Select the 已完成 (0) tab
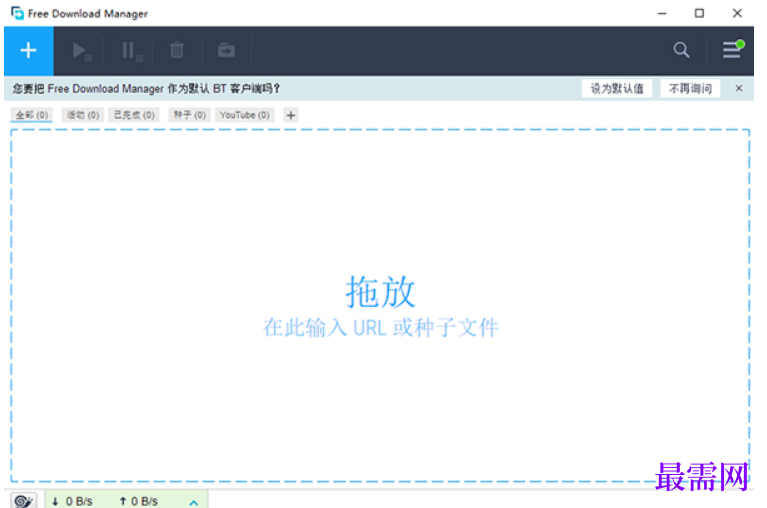 coord(134,115)
